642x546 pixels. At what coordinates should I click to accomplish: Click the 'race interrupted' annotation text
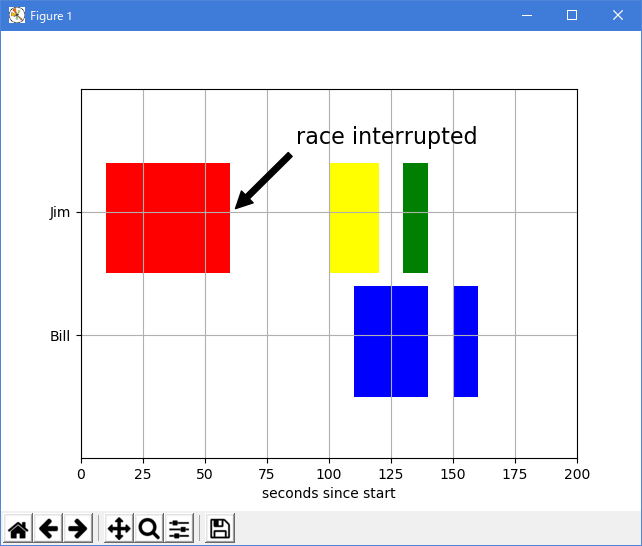pos(387,136)
